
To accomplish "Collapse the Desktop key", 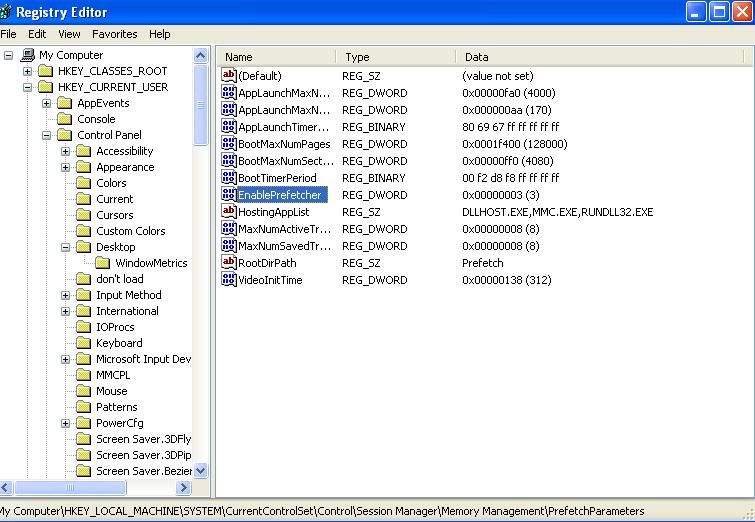I will click(x=65, y=247).
